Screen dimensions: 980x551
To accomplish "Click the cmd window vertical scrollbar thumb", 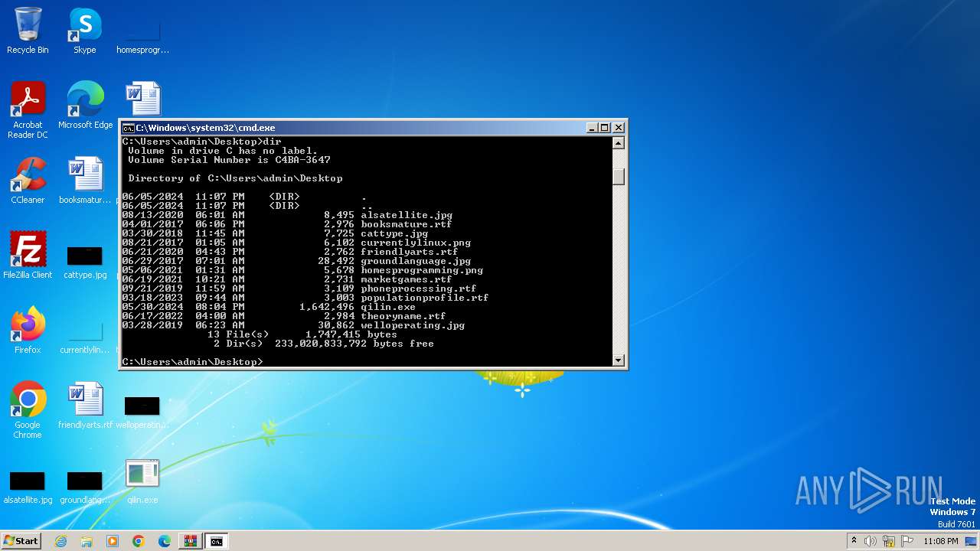I will (619, 176).
